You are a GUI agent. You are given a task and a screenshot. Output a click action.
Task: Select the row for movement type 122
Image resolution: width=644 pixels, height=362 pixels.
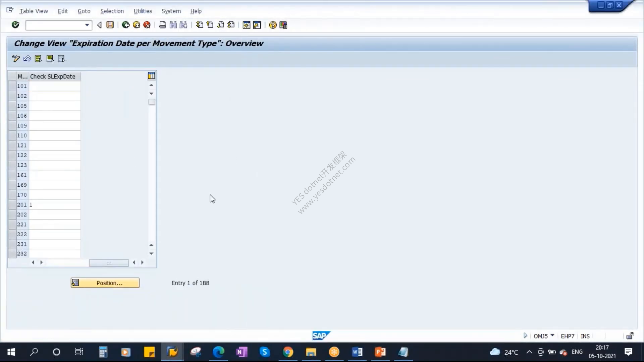click(12, 155)
